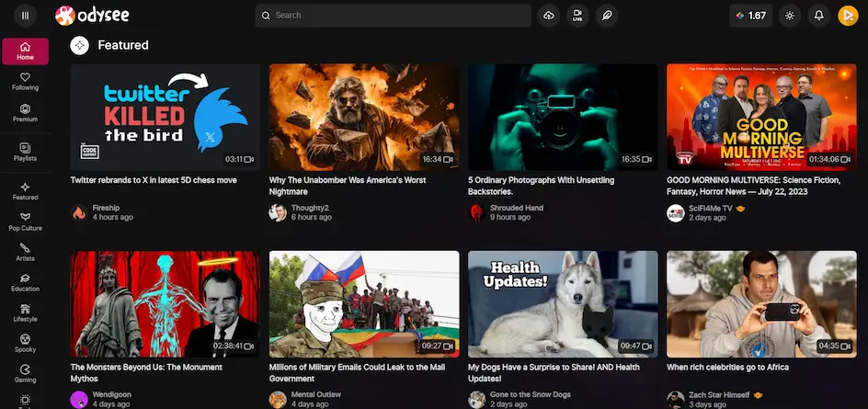This screenshot has width=868, height=409.
Task: Open the upload cloud icon
Action: pyautogui.click(x=549, y=16)
